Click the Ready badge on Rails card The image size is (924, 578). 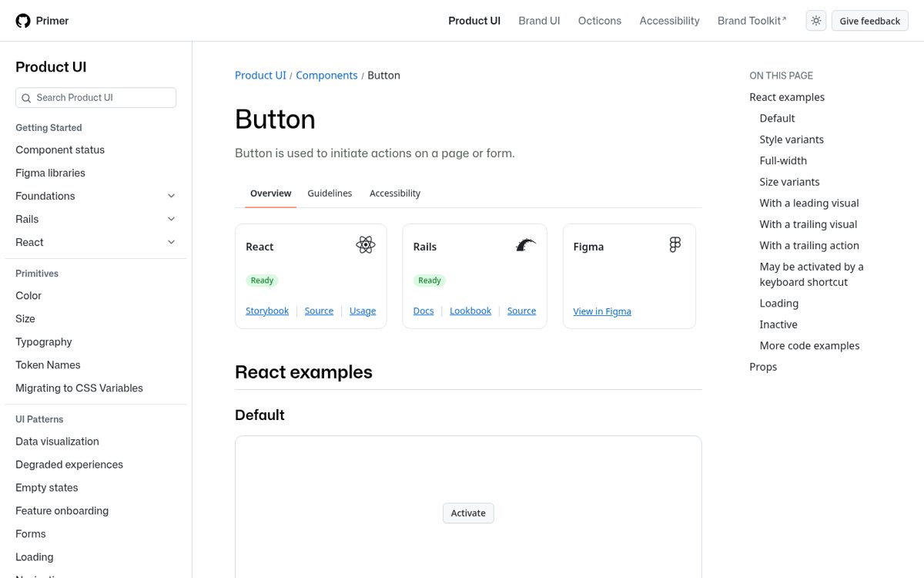[430, 281]
